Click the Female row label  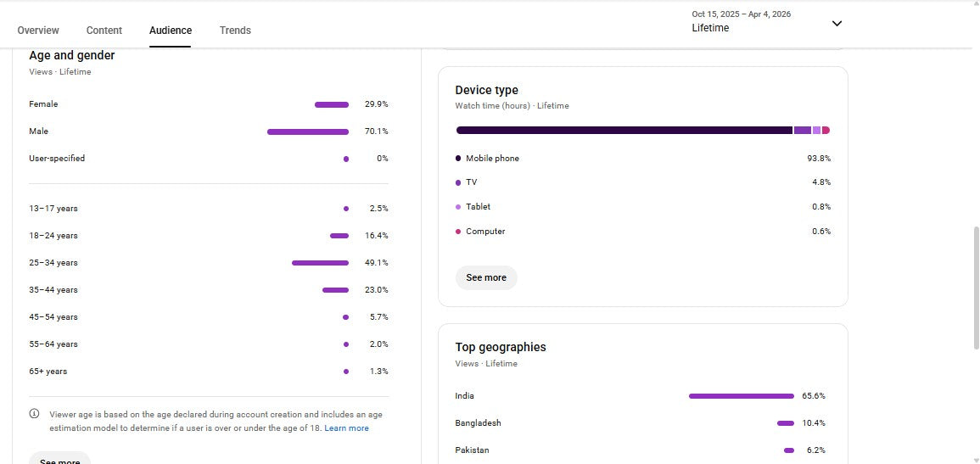[43, 104]
